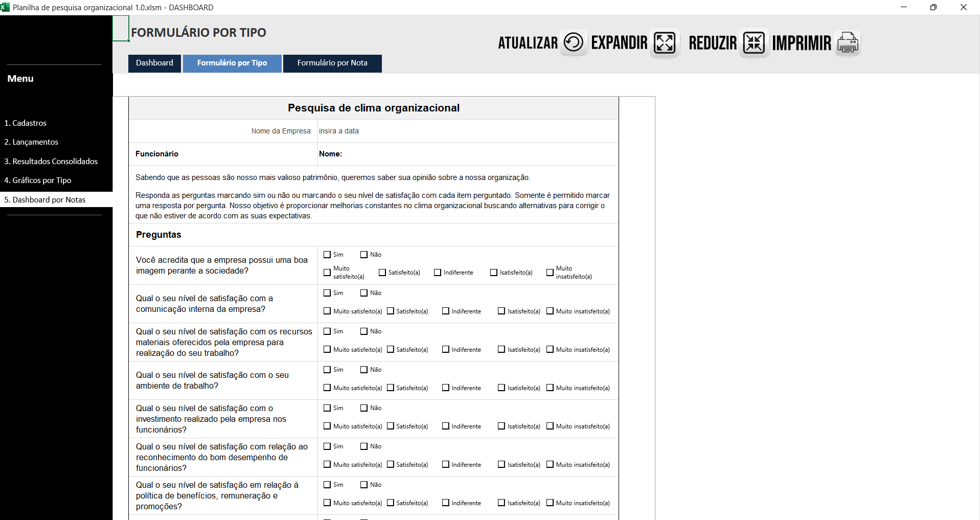Select Formulário por Tipo tab
Screen dimensions: 980x520
pos(232,63)
